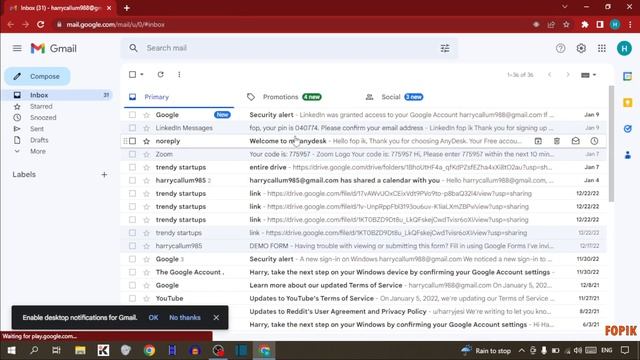The width and height of the screenshot is (640, 360).
Task: Tick checkbox for DEMO FORM email
Action: tap(132, 246)
